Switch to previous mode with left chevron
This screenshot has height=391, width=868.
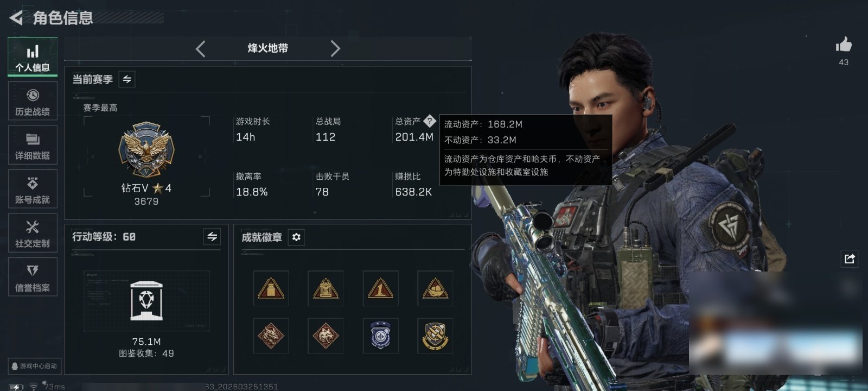pos(201,49)
